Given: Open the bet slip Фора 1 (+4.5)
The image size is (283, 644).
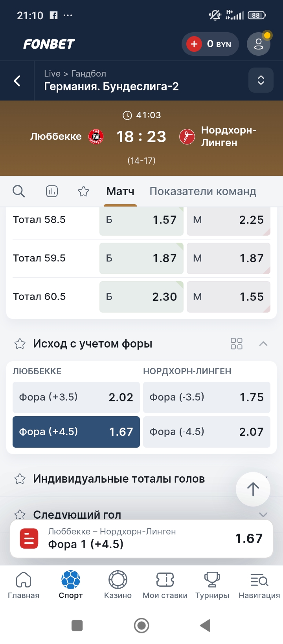Looking at the screenshot, I should tap(141, 539).
